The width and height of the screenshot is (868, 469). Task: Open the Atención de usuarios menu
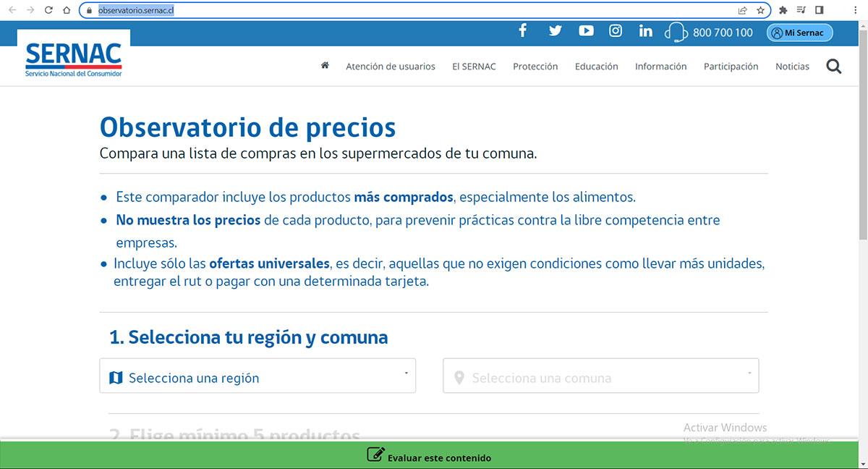click(x=391, y=66)
